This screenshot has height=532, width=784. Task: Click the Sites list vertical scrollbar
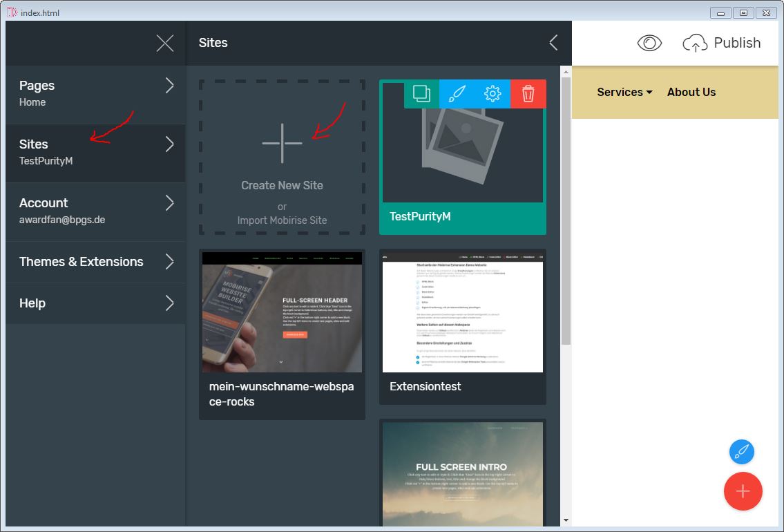click(566, 207)
